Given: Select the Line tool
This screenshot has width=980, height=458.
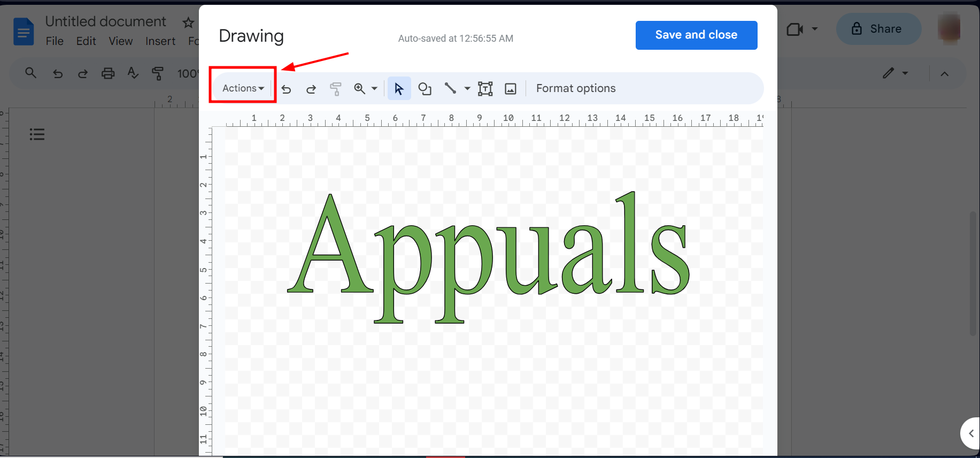Looking at the screenshot, I should [450, 89].
